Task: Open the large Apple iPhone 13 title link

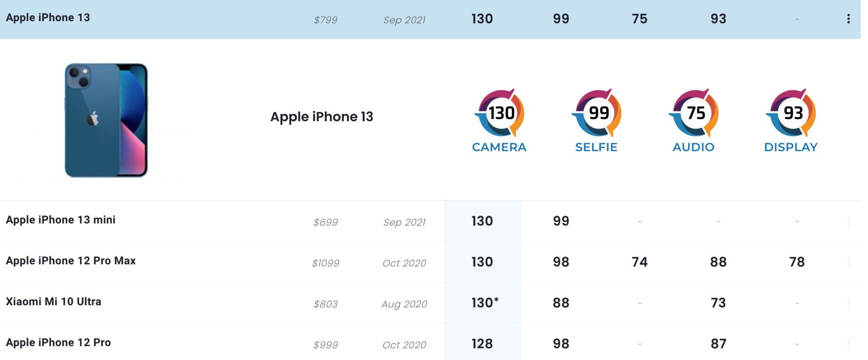Action: (322, 117)
